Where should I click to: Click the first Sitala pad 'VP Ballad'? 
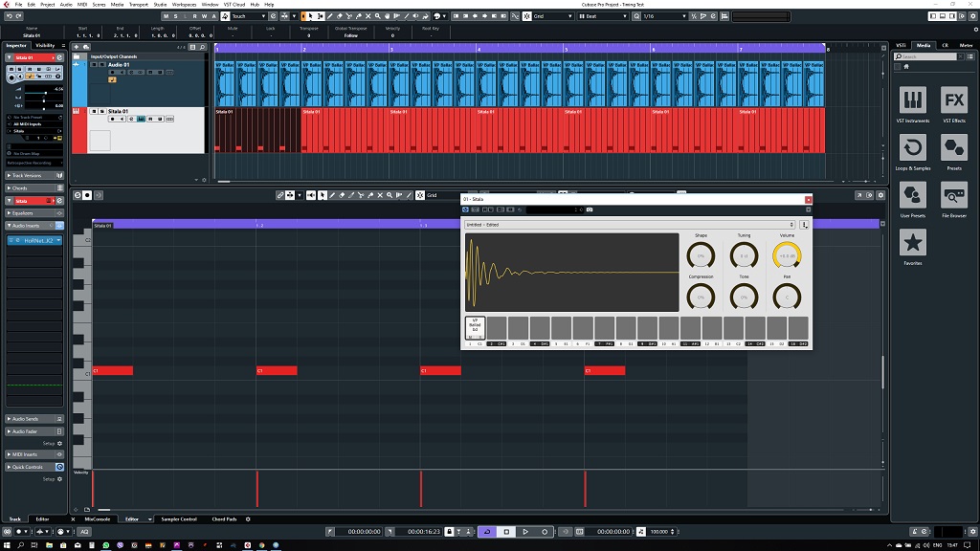(x=475, y=328)
